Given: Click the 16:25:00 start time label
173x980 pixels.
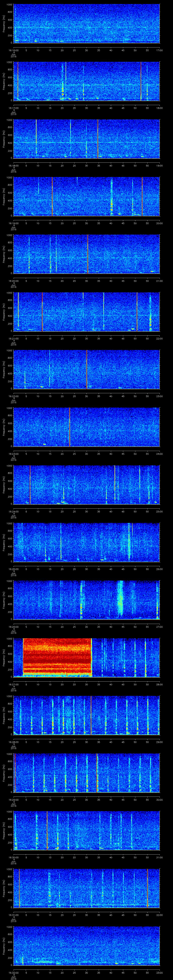Looking at the screenshot, I should (x=13, y=569).
